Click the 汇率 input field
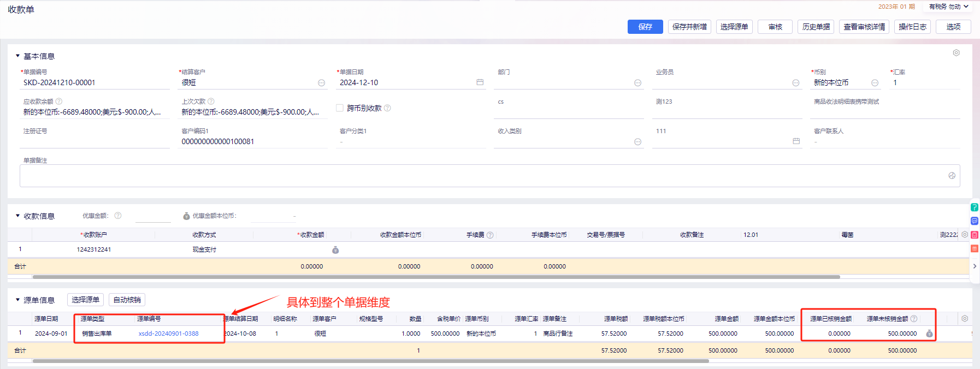The image size is (980, 369). click(x=925, y=82)
